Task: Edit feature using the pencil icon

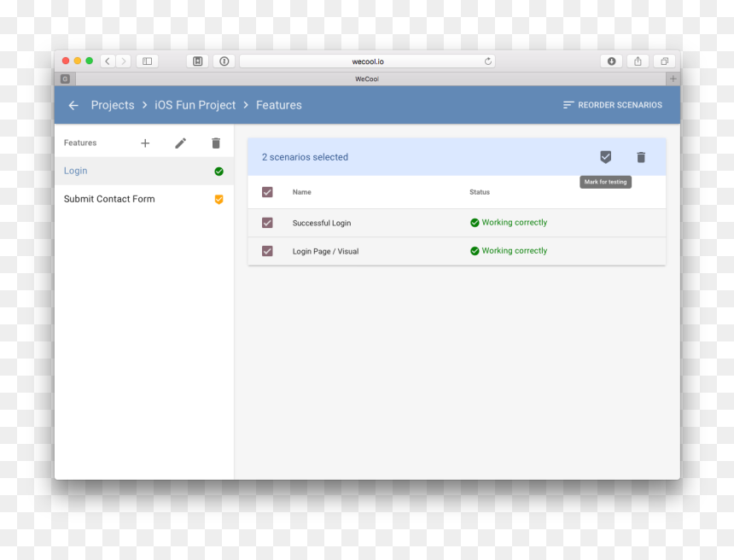Action: point(181,143)
